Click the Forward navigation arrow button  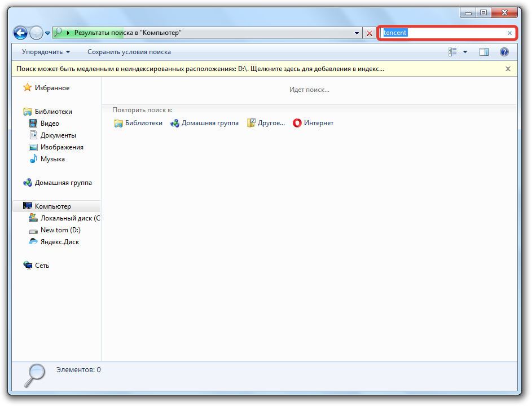(x=36, y=33)
